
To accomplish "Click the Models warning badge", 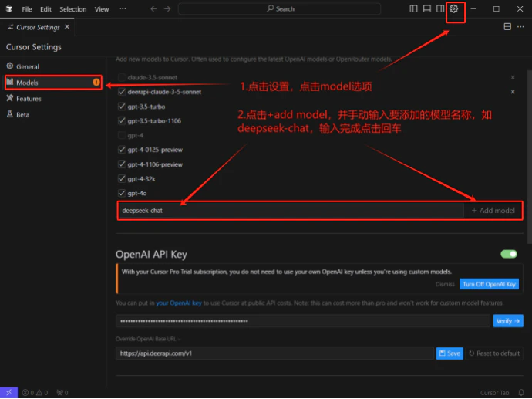I will click(96, 82).
